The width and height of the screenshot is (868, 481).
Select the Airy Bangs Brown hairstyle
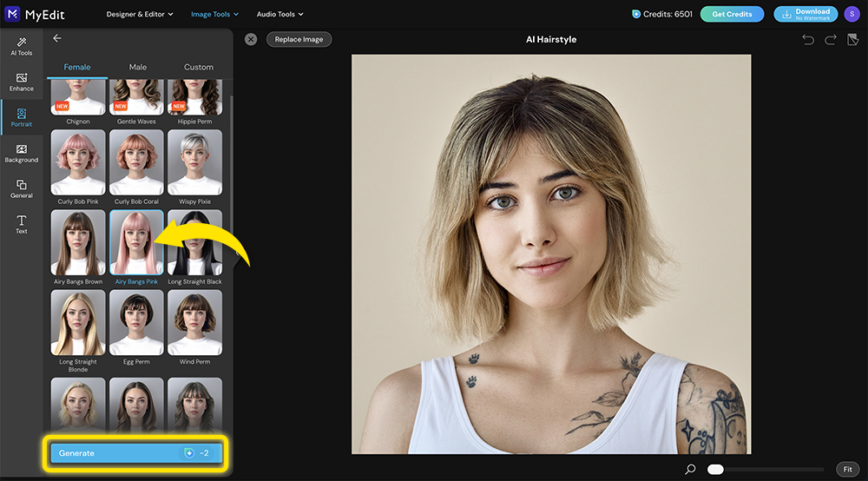click(x=78, y=242)
